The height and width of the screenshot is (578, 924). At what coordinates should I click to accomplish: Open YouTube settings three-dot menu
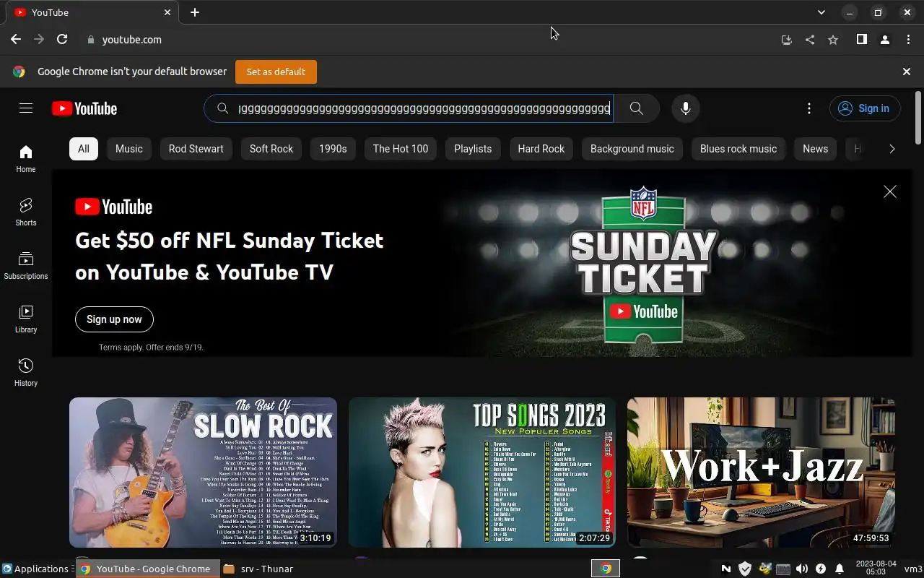pyautogui.click(x=809, y=108)
